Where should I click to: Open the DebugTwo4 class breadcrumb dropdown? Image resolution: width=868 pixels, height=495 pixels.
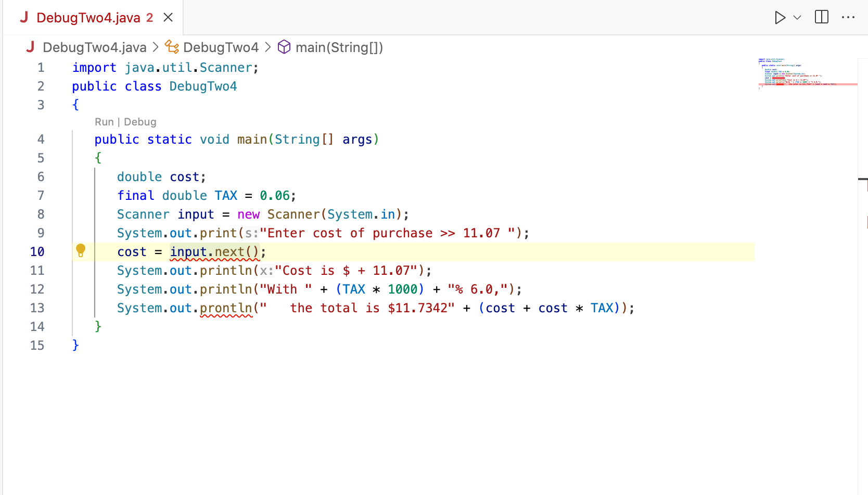pos(221,47)
